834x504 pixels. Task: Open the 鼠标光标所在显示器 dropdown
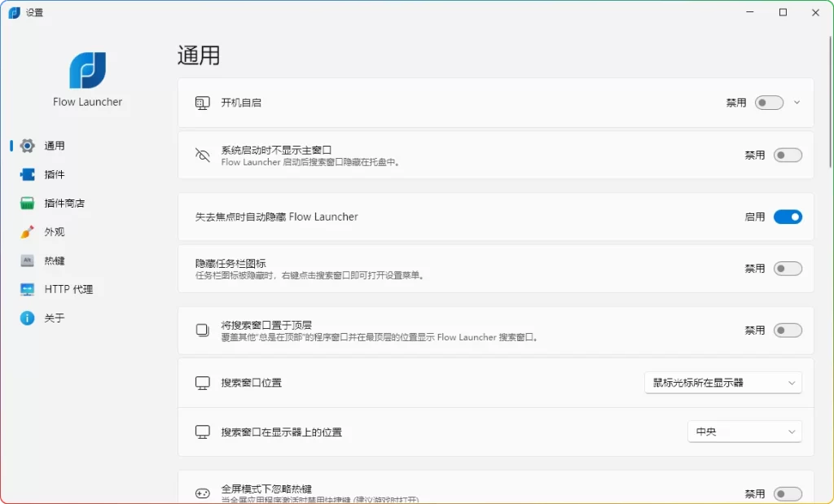click(x=722, y=382)
